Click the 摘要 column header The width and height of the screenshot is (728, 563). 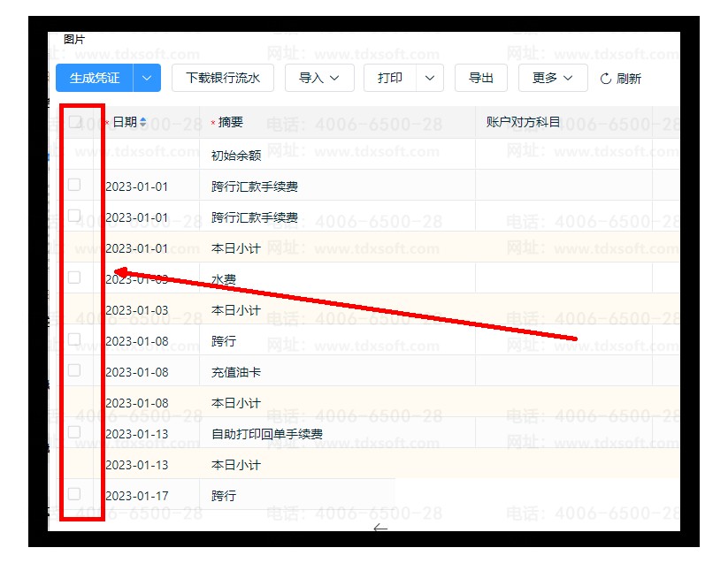click(x=230, y=122)
